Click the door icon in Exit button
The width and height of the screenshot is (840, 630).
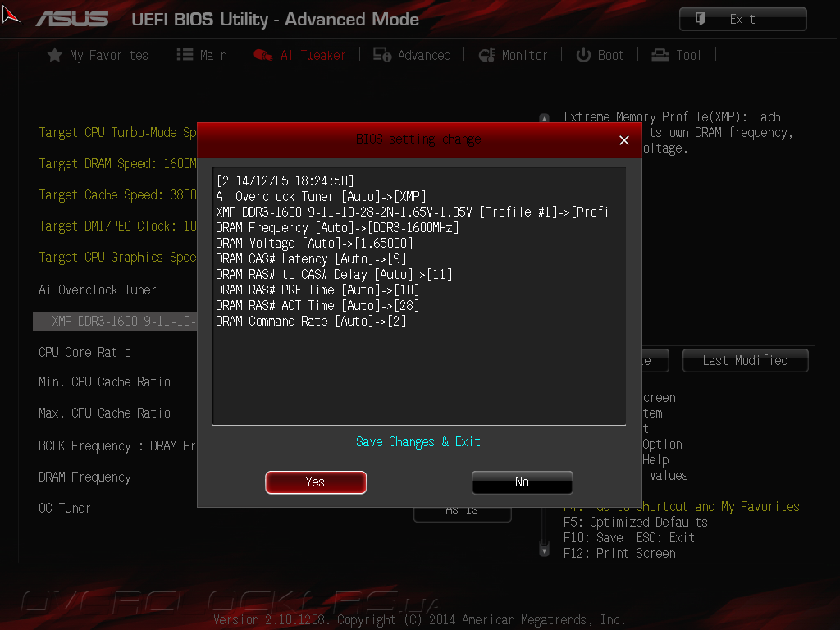click(701, 20)
